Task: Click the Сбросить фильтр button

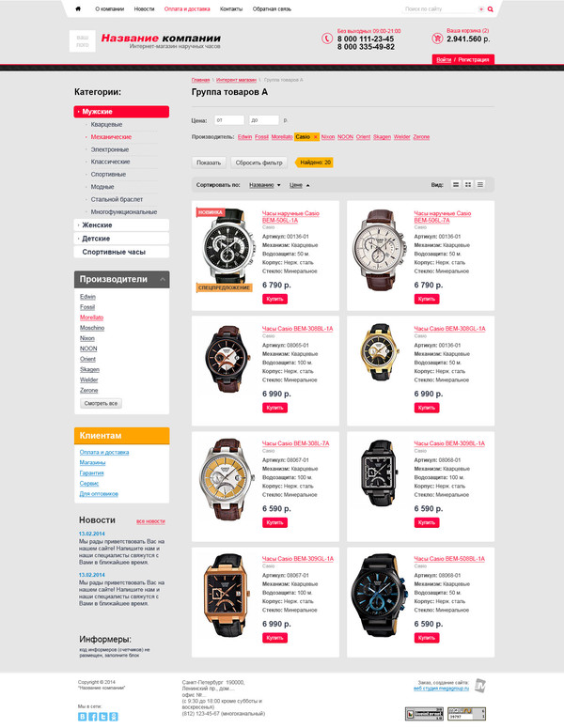Action: tap(258, 163)
